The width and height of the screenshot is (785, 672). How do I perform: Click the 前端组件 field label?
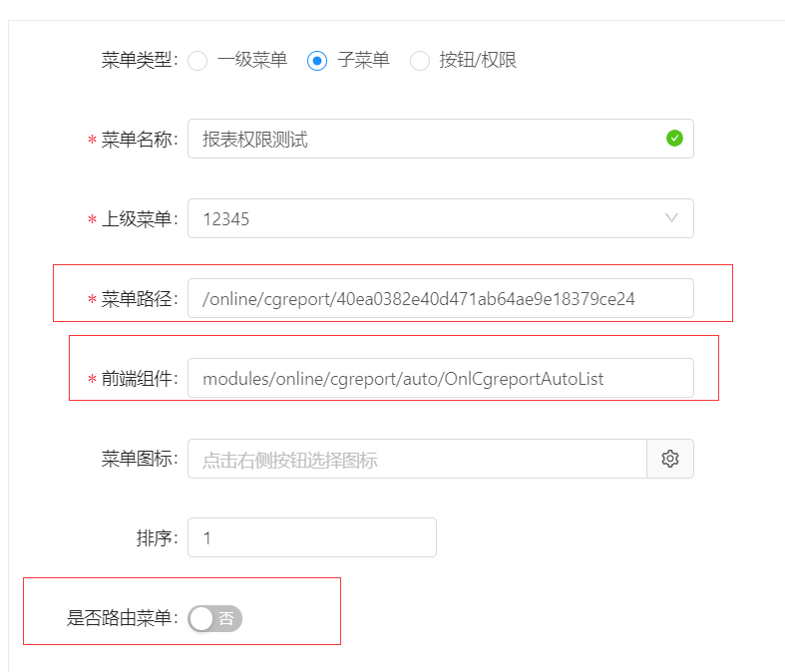click(140, 379)
